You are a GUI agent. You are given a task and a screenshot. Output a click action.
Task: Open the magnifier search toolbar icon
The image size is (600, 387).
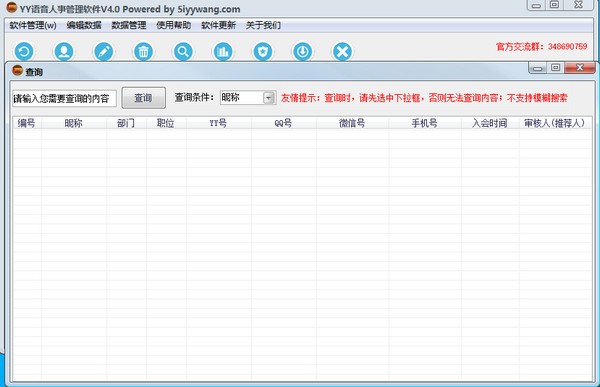(183, 51)
